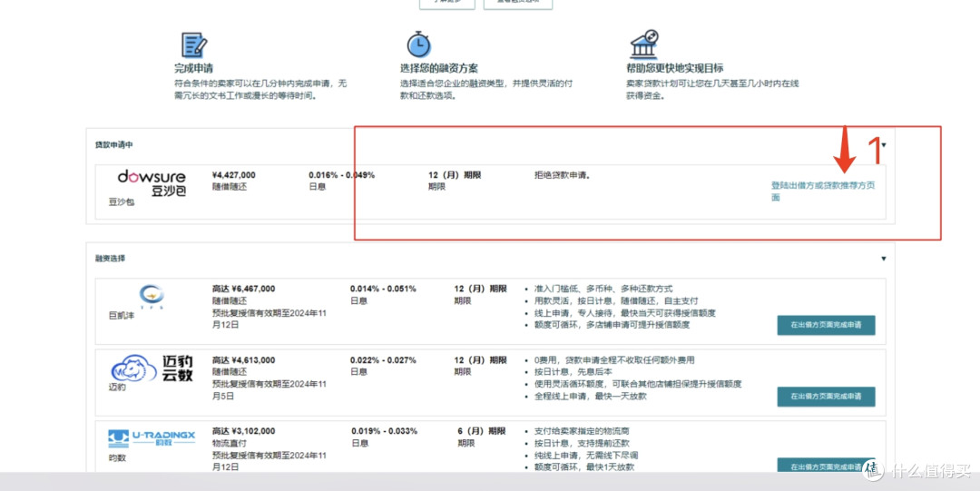This screenshot has height=491, width=980.
Task: Click the stopwatch icon above 选择您的融资方案
Action: click(x=418, y=44)
